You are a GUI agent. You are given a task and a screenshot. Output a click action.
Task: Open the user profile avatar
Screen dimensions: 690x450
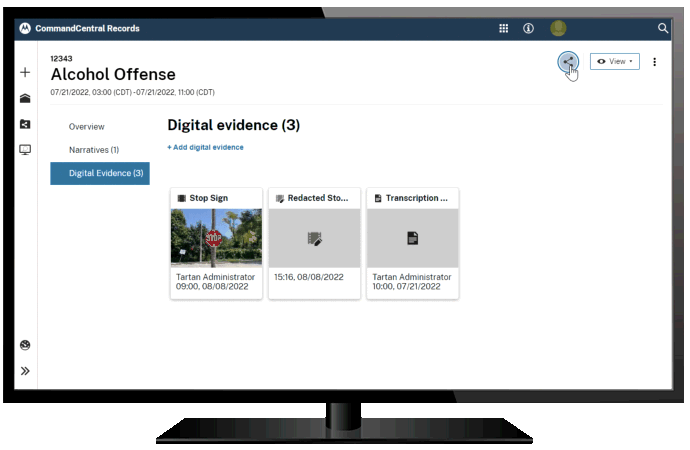click(558, 28)
